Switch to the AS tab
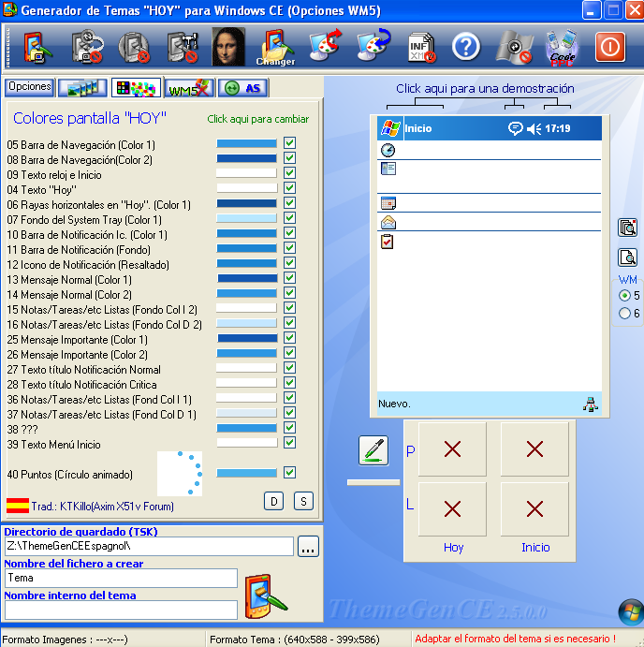Screen dimensions: 644x647 (243, 88)
